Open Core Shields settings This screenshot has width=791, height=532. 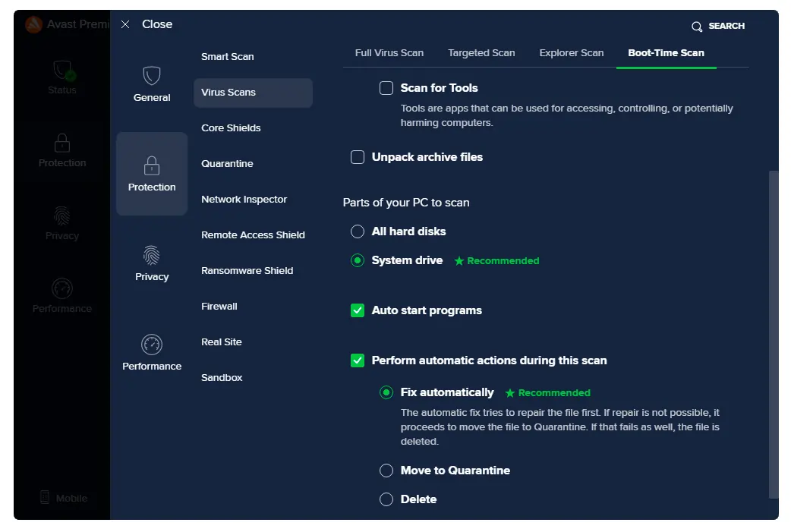point(231,128)
